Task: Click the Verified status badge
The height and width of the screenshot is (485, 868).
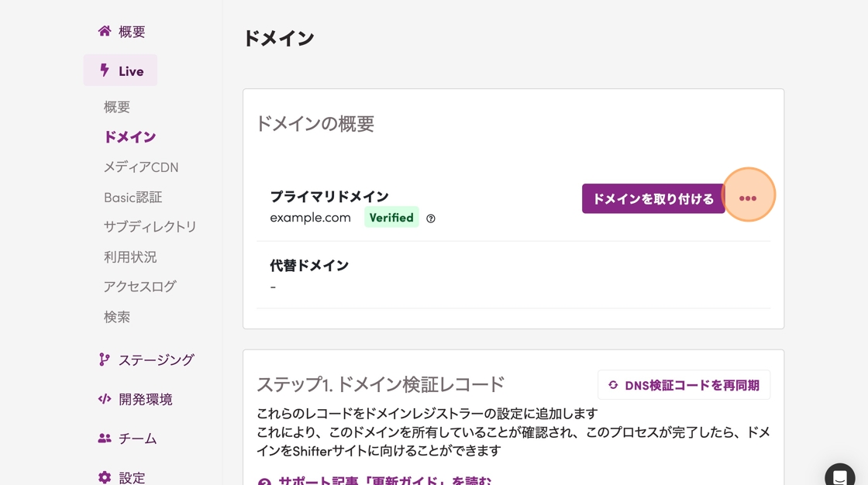Action: [x=391, y=218]
